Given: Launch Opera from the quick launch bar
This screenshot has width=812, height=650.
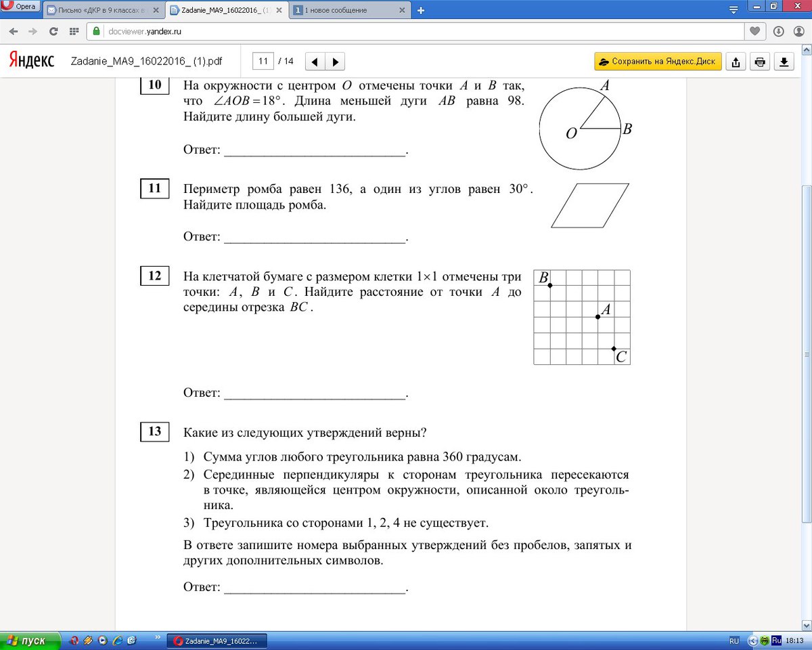Looking at the screenshot, I should (74, 641).
